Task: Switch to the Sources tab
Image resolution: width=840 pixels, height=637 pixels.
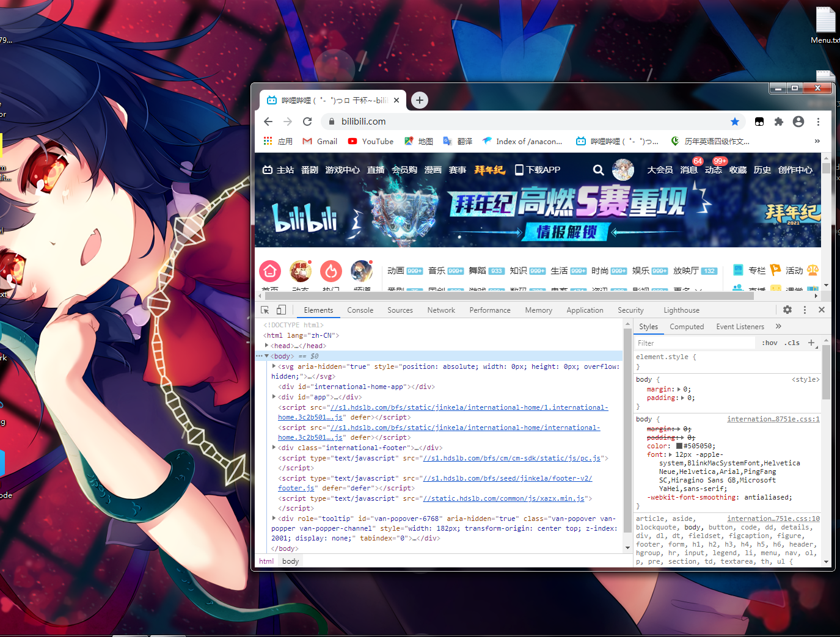Action: coord(400,310)
